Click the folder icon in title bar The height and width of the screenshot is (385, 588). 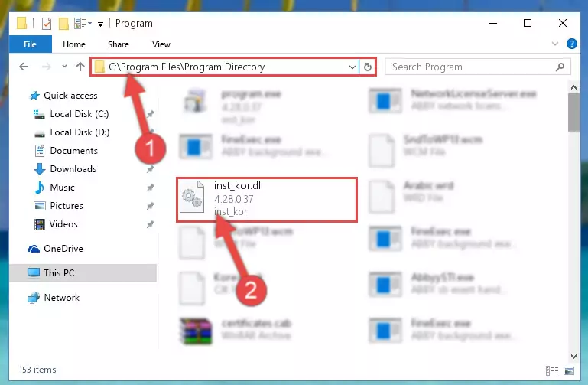pos(21,23)
